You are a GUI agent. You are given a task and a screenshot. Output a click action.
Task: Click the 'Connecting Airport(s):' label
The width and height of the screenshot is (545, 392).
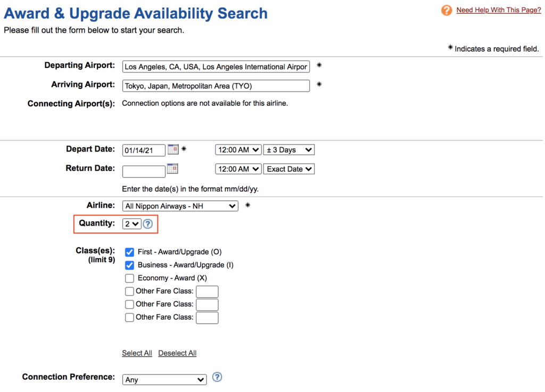(71, 104)
